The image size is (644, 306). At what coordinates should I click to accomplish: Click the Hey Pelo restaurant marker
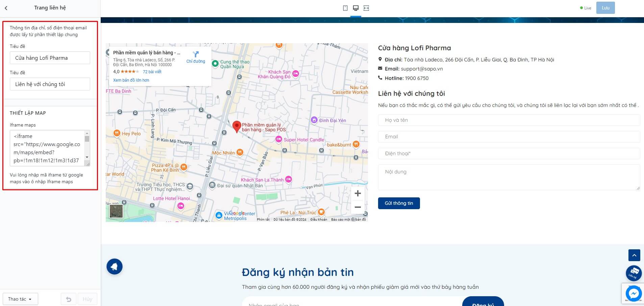tap(117, 133)
